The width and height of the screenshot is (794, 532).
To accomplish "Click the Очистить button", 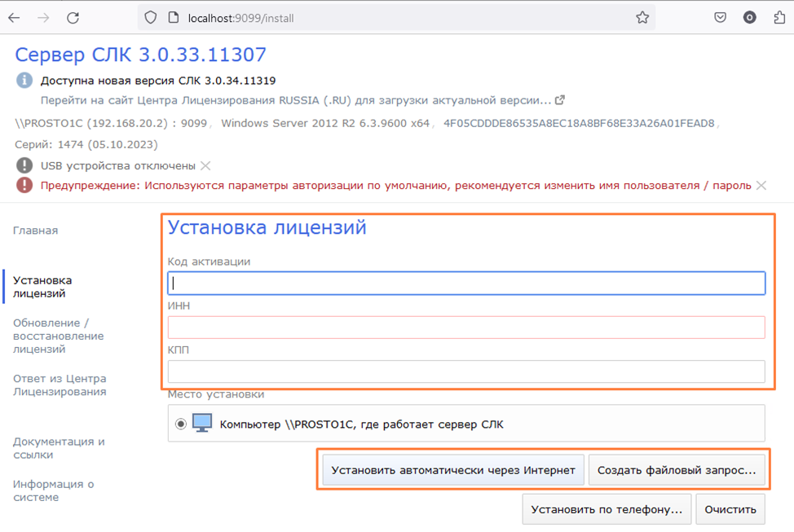I will coord(730,509).
